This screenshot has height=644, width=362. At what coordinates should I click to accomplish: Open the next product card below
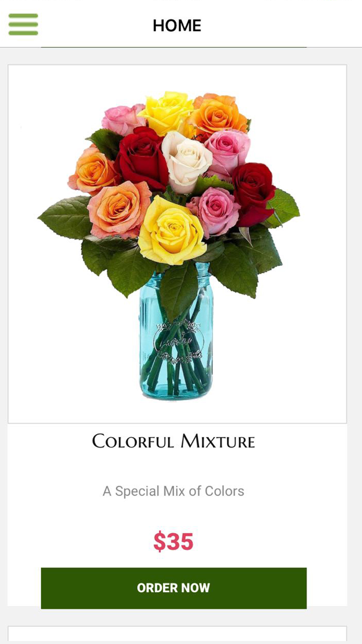pyautogui.click(x=177, y=635)
